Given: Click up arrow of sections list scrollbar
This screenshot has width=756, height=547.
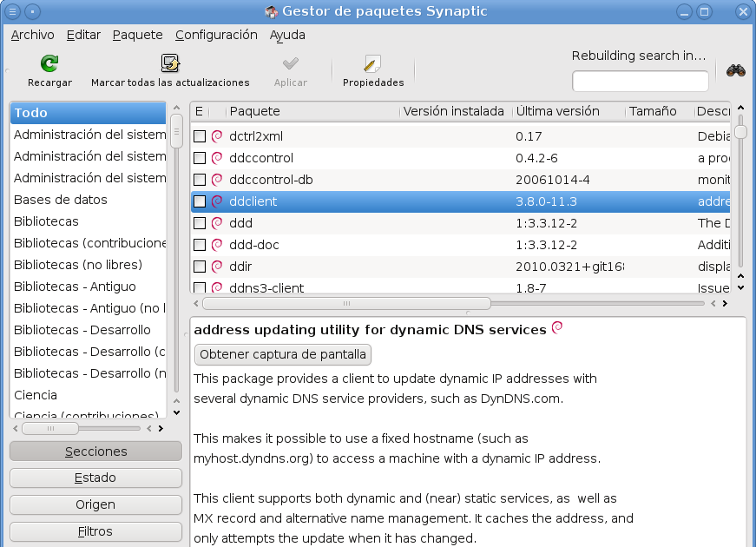Looking at the screenshot, I should coord(176,108).
